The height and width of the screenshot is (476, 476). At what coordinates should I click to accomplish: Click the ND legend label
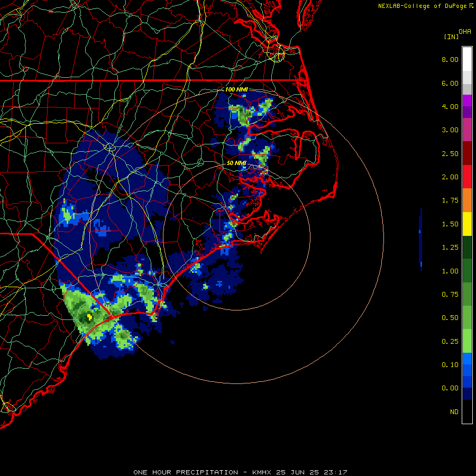pyautogui.click(x=454, y=412)
